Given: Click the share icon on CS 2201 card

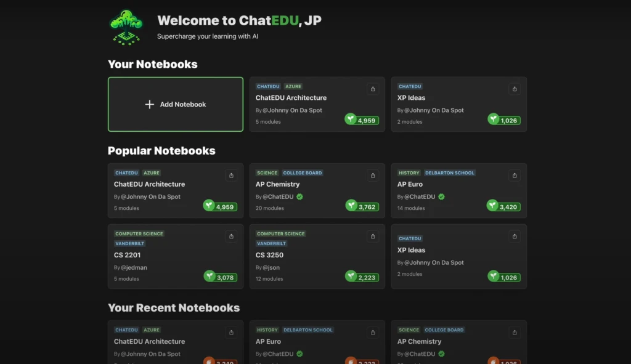Looking at the screenshot, I should point(231,236).
